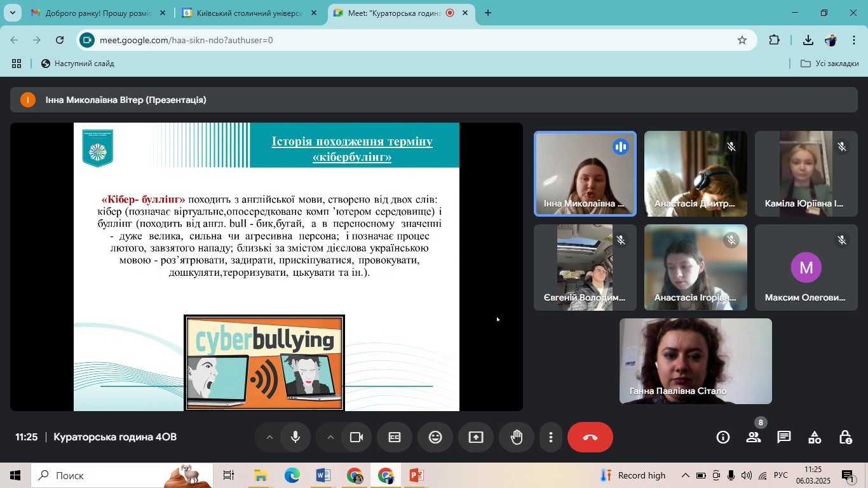Open the three-dot more options menu
Screen dimensions: 868x488
click(551, 437)
